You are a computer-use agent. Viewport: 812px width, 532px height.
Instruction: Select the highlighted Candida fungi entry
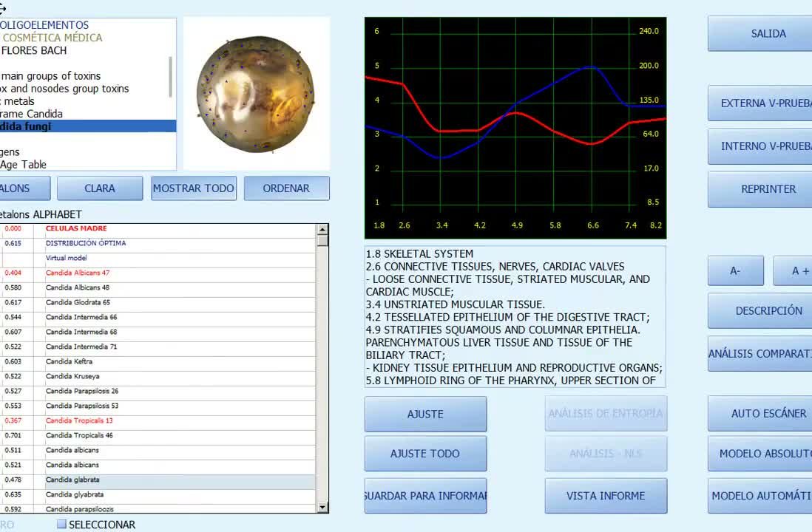[88, 126]
